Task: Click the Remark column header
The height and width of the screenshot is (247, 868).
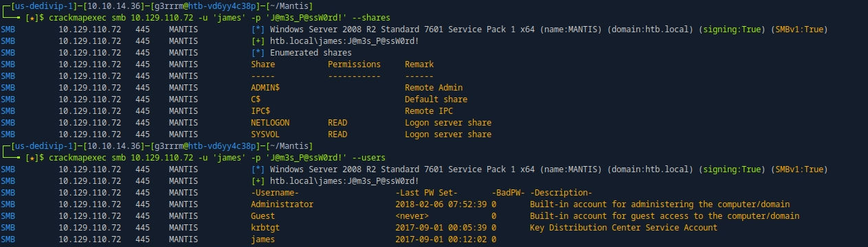Action: click(419, 64)
